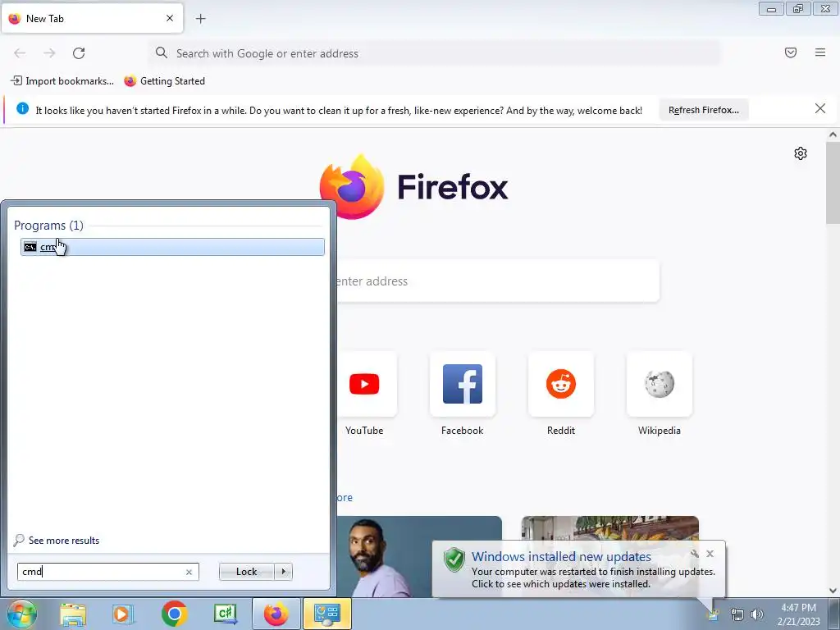Screen dimensions: 840x630
Task: Open the Firefox hamburger application menu
Action: tap(820, 52)
